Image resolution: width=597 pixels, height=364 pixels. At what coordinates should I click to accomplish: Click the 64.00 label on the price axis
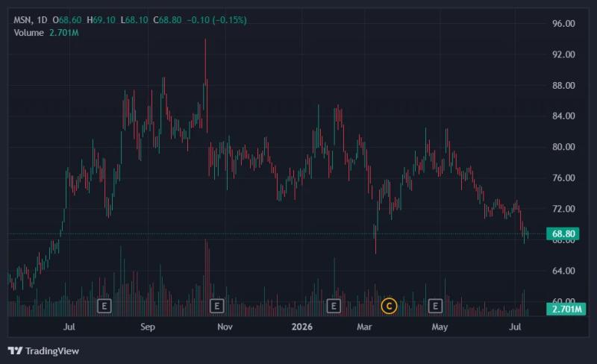point(563,271)
